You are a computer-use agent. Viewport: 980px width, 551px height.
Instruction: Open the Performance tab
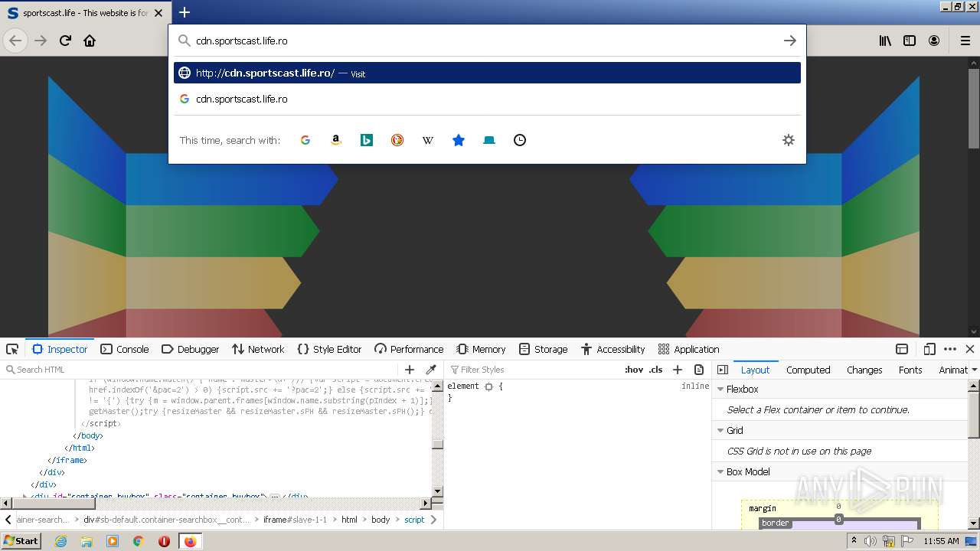(409, 349)
